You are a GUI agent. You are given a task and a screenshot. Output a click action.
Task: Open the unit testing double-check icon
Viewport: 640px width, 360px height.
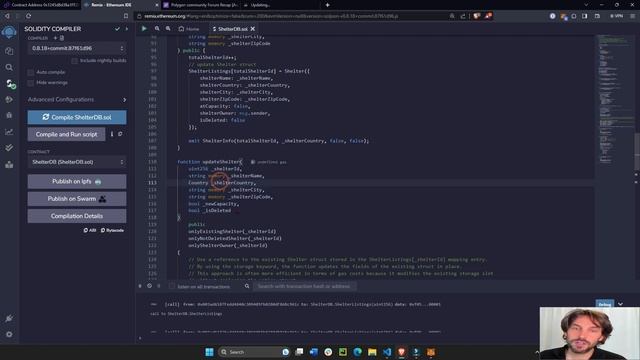[9, 148]
